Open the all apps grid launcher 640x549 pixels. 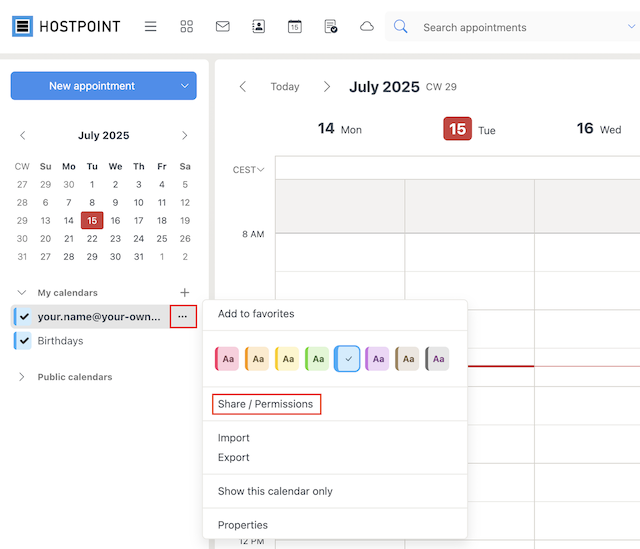click(x=187, y=27)
